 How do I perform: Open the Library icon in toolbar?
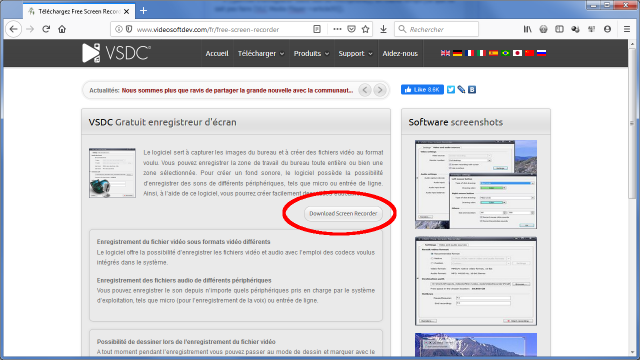coord(528,29)
